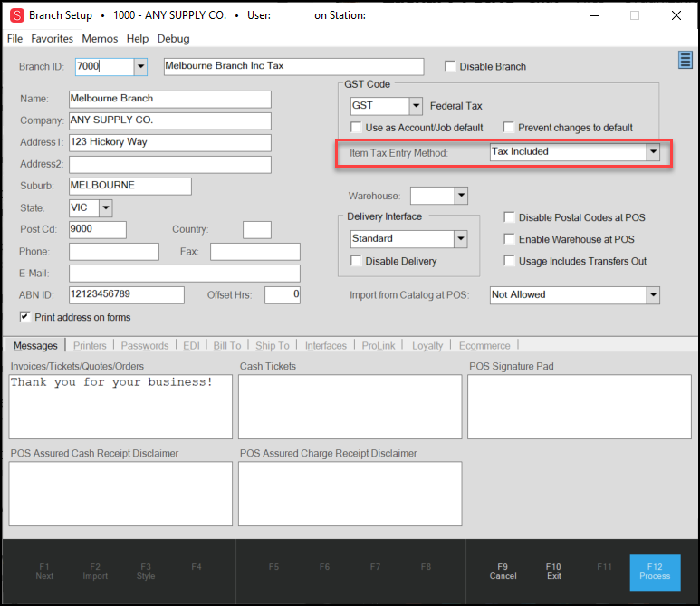Click the Suburb field MELBOURNE
The image size is (700, 606).
(130, 187)
